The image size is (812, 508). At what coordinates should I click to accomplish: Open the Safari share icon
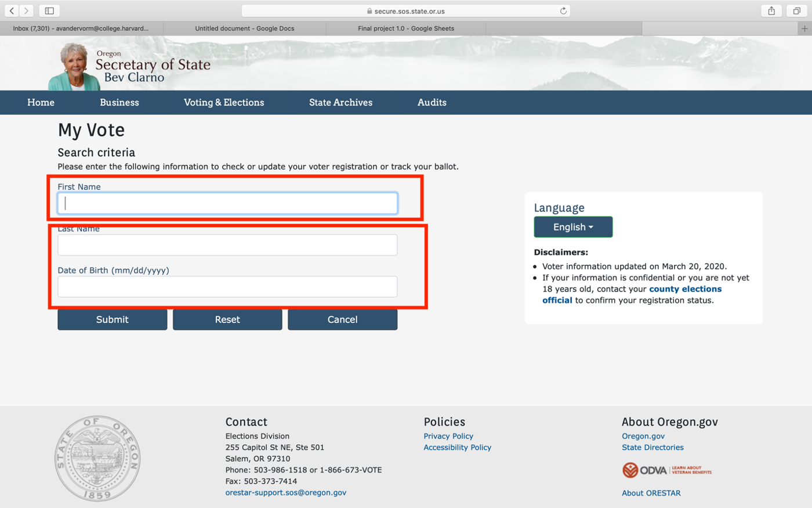click(771, 10)
